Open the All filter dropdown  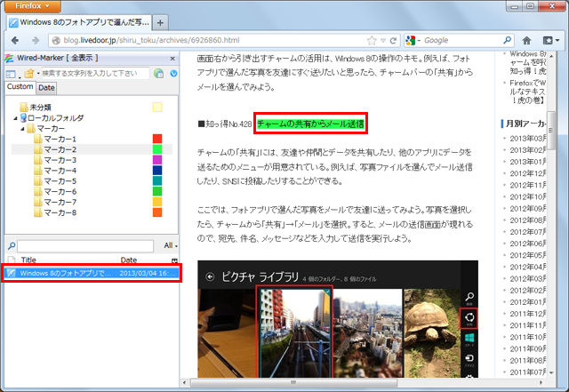(x=170, y=245)
